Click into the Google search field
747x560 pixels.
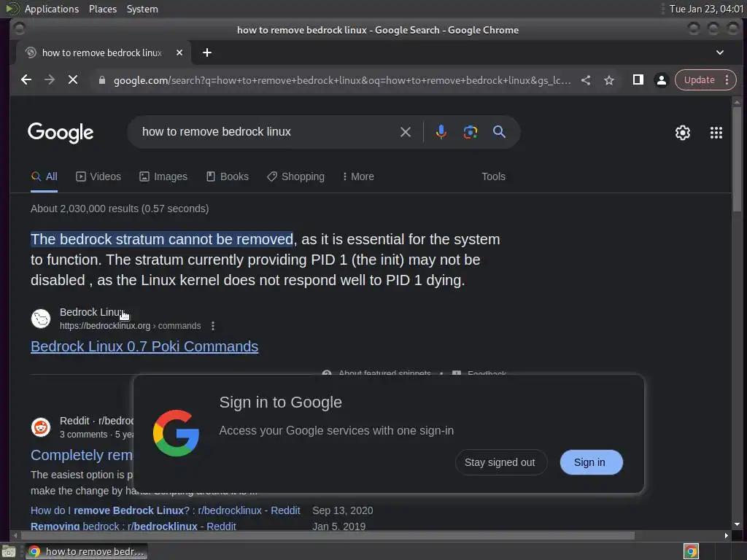pyautogui.click(x=267, y=132)
